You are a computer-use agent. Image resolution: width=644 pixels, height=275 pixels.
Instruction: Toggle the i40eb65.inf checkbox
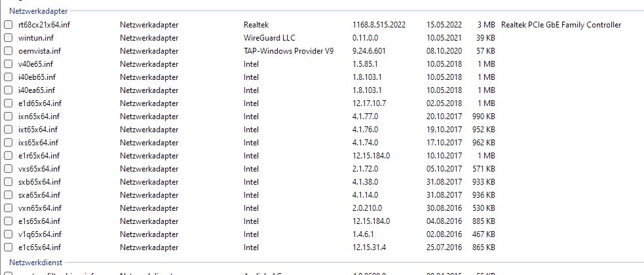(9, 77)
